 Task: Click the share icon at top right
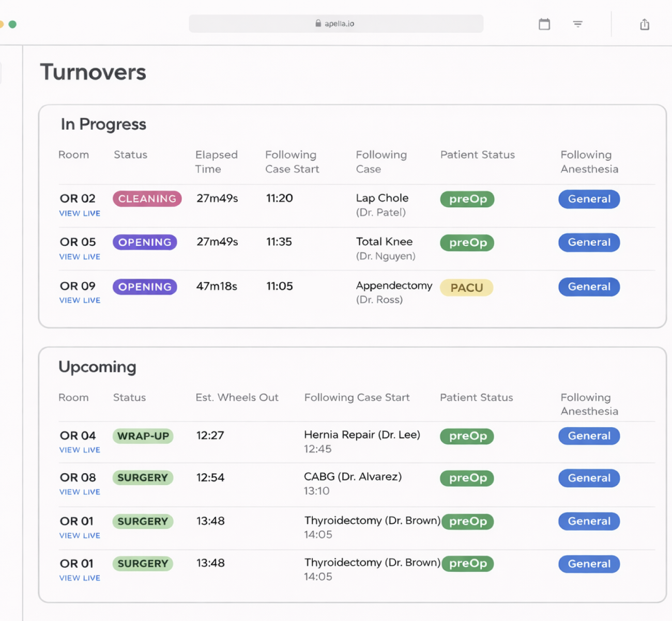[645, 24]
